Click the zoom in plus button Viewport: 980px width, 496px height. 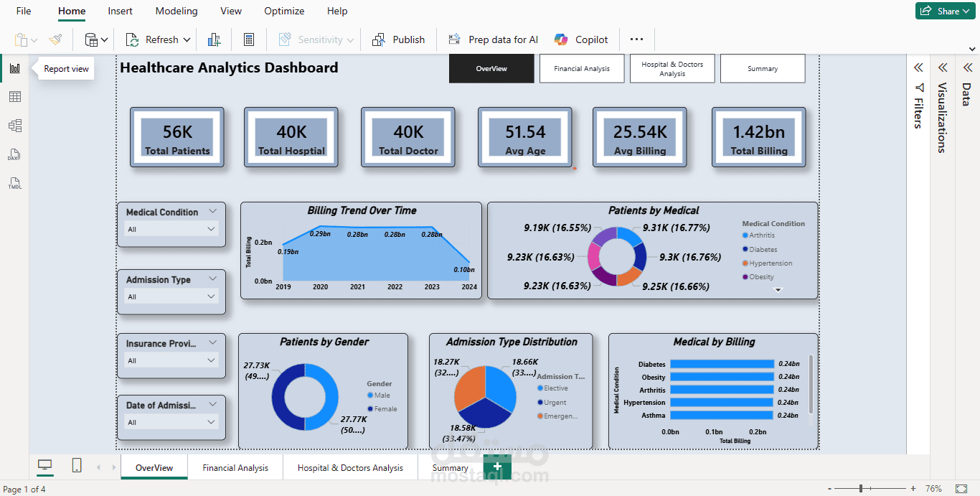pos(913,489)
